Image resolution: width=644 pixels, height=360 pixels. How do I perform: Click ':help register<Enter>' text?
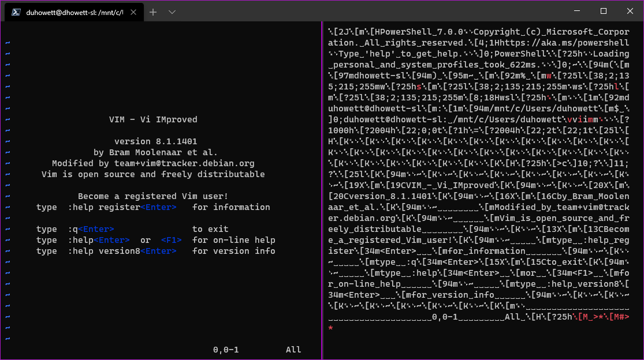pos(122,207)
